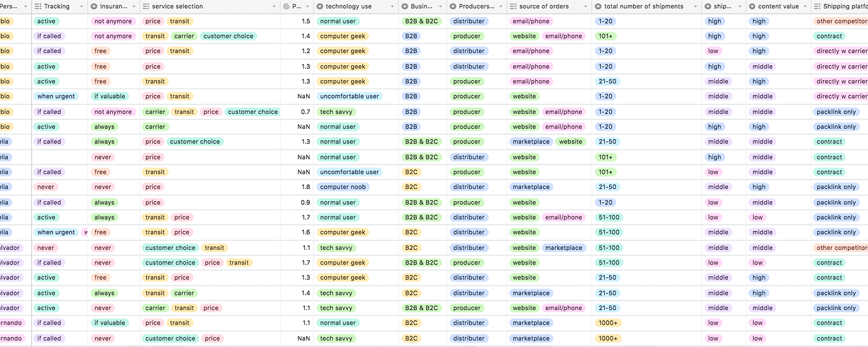Click the ship… column single-select icon
This screenshot has width=868, height=347.
click(x=707, y=7)
